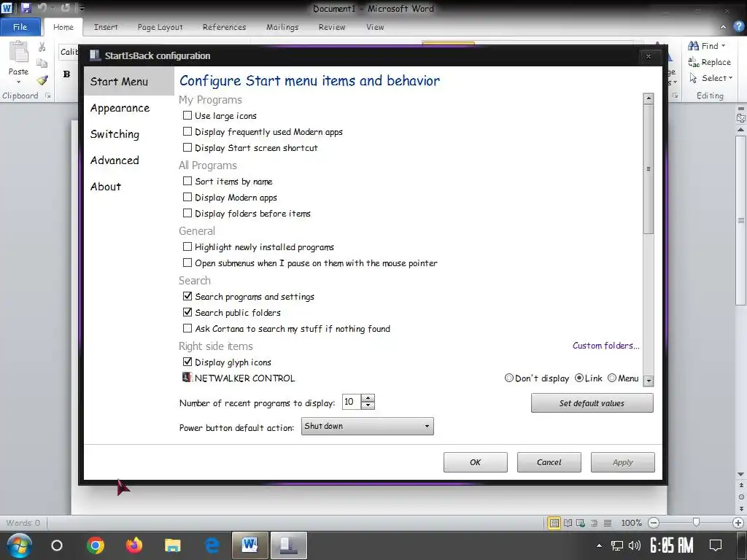747x560 pixels.
Task: Open the References ribbon tab
Action: (x=225, y=27)
